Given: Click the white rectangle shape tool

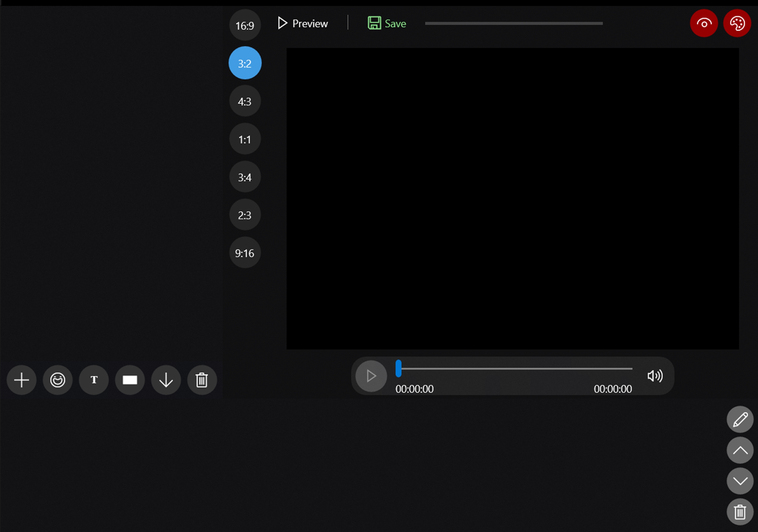Looking at the screenshot, I should pos(130,380).
